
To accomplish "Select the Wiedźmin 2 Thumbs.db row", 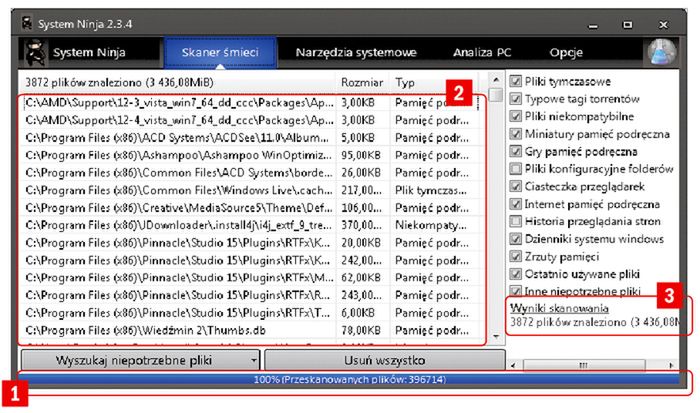I will click(x=251, y=330).
